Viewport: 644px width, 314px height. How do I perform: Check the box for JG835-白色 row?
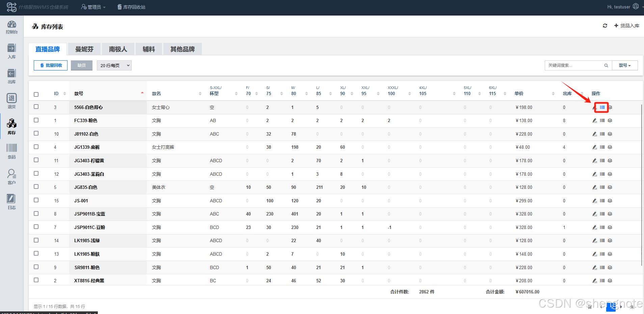pyautogui.click(x=36, y=187)
